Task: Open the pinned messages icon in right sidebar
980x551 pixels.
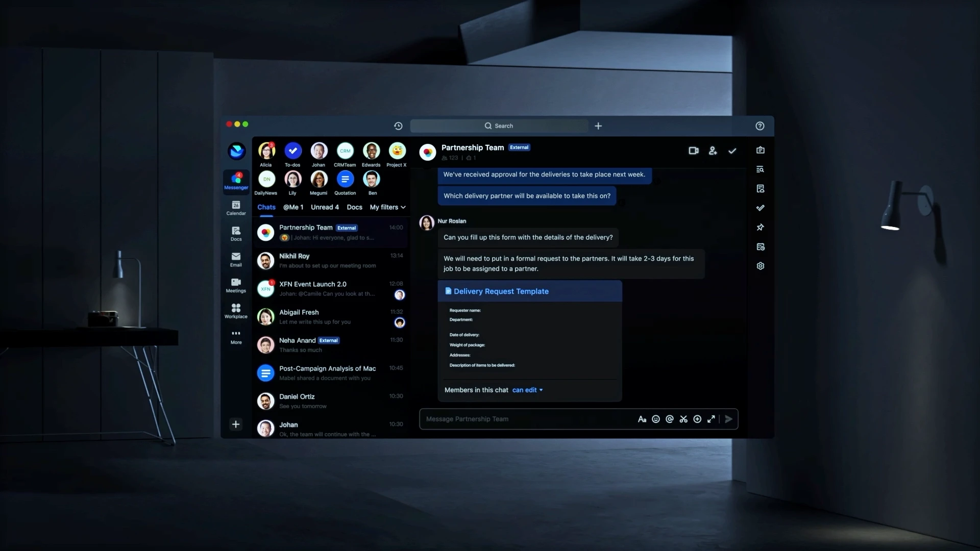Action: click(760, 227)
